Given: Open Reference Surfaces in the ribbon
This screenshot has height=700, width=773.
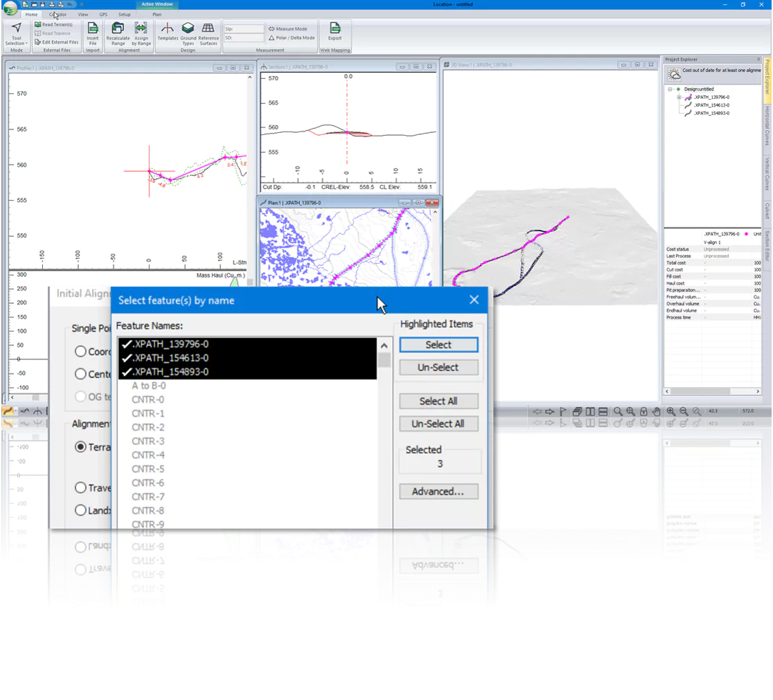Looking at the screenshot, I should [208, 33].
